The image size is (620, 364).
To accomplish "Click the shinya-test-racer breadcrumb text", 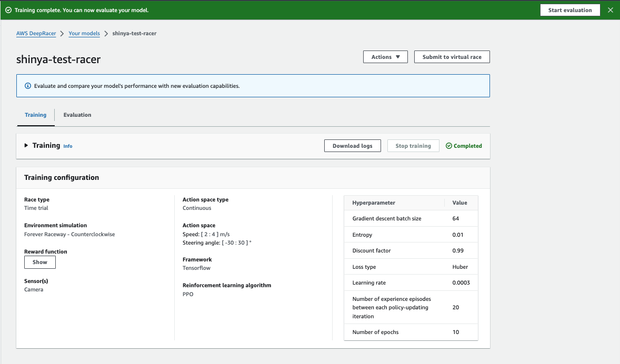I will pos(134,34).
